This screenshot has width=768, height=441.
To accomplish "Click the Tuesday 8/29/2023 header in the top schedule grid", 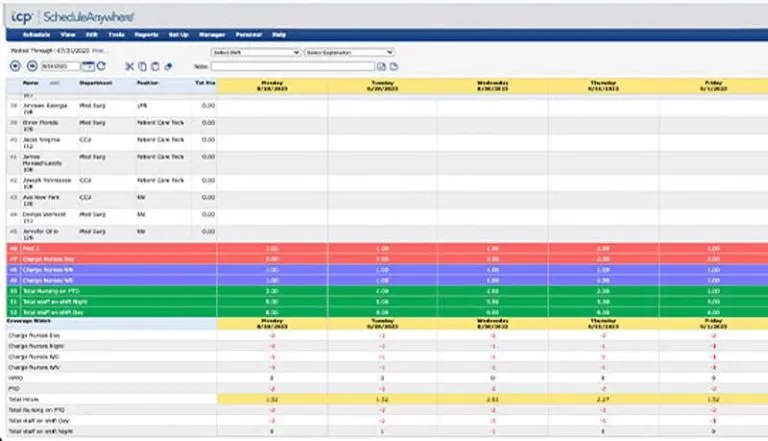I will (x=383, y=86).
